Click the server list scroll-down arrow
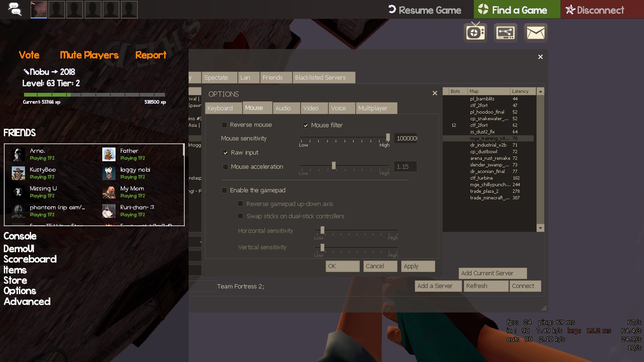 (x=541, y=228)
